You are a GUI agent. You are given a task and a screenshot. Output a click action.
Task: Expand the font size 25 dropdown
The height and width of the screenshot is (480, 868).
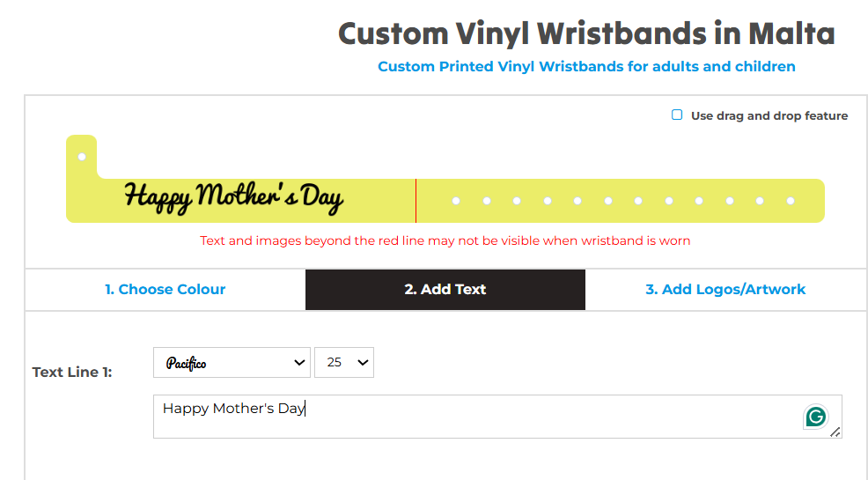tap(344, 362)
